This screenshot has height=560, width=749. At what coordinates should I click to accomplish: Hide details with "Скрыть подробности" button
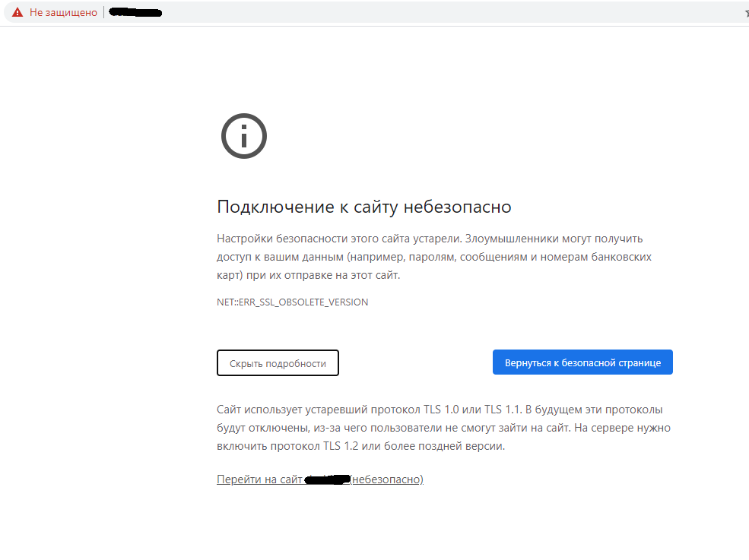click(x=278, y=363)
